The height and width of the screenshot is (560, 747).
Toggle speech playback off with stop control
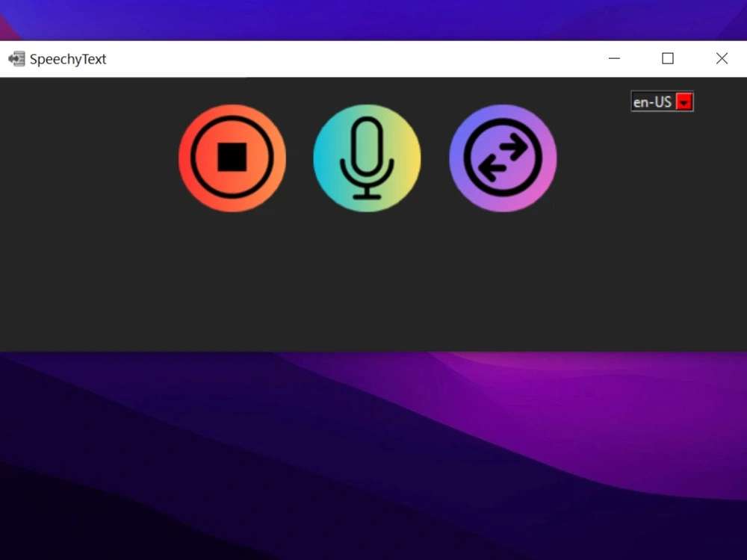(232, 158)
